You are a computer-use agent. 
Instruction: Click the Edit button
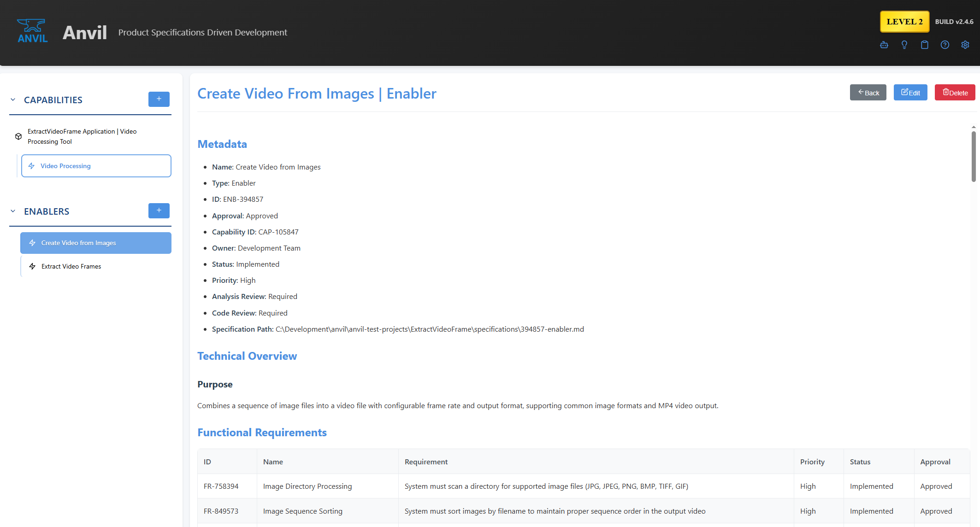click(x=910, y=93)
